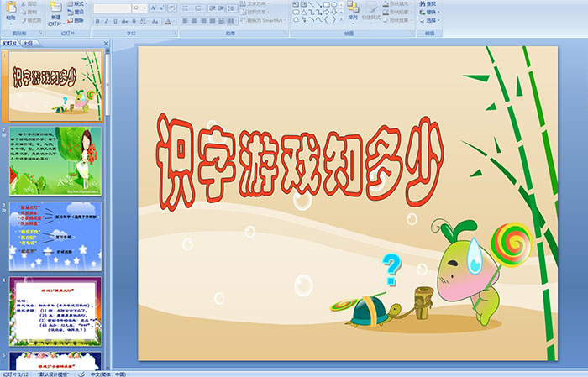Screen dimensions: 588x377
Task: Toggle Align Text Left
Action: coord(185,21)
